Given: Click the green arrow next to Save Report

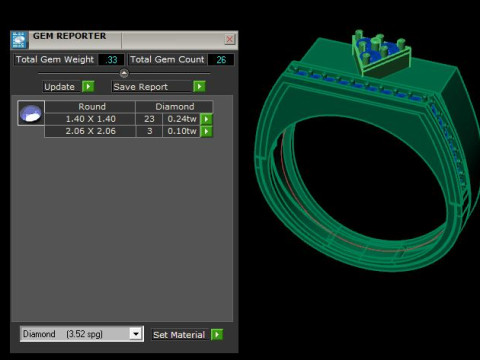Looking at the screenshot, I should pyautogui.click(x=199, y=87).
